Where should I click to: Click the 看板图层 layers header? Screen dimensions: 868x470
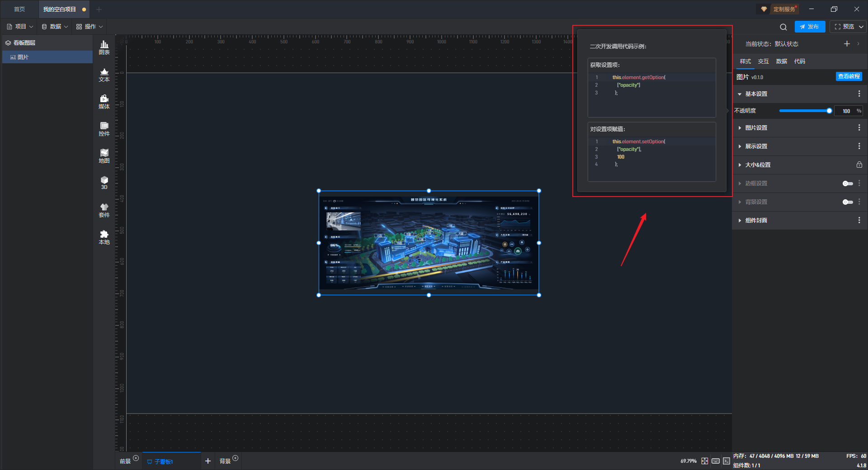point(47,43)
